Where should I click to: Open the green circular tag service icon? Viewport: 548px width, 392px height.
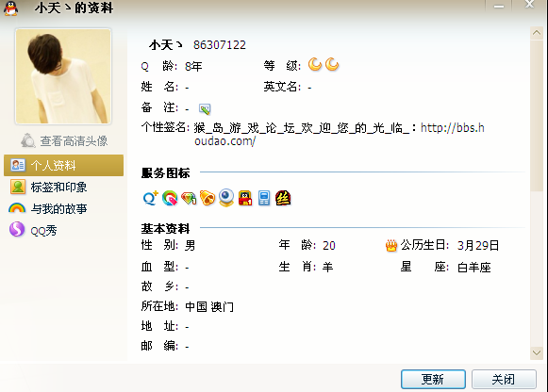click(170, 198)
